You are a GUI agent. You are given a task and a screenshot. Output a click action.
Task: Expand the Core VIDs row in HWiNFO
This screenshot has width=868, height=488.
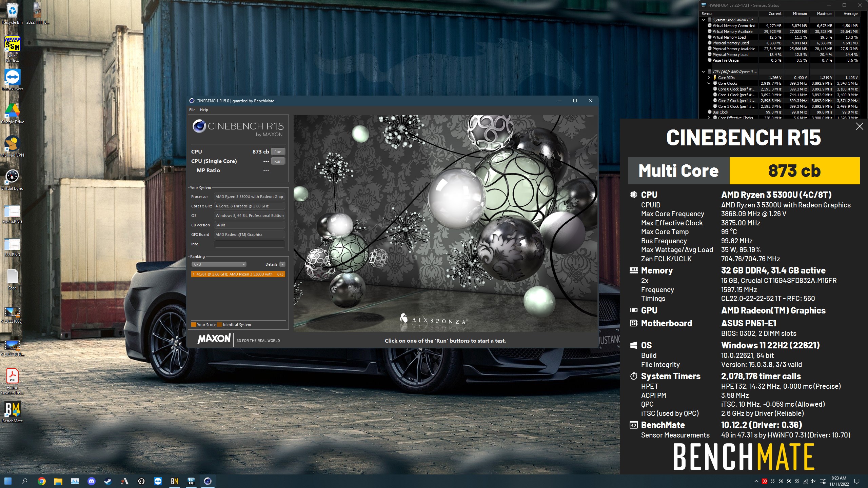pyautogui.click(x=709, y=78)
